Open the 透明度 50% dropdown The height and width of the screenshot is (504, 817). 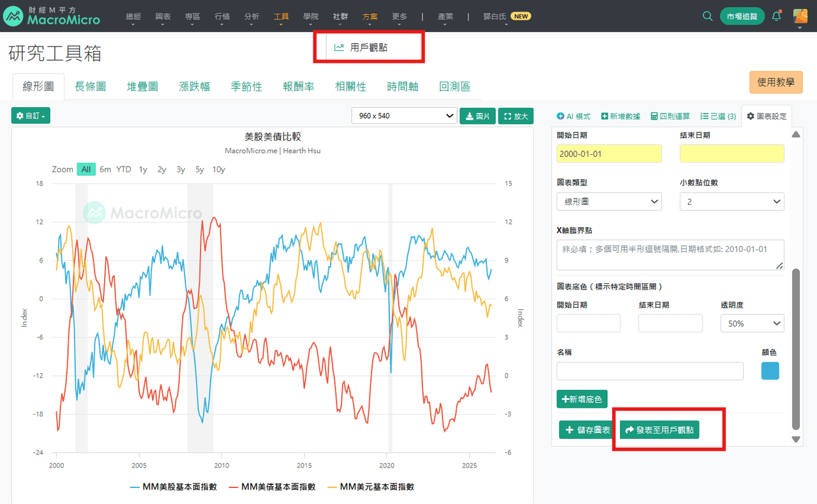pos(752,323)
